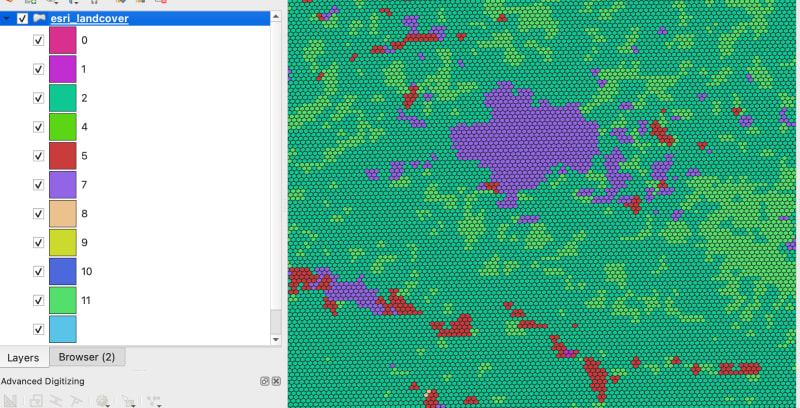Click the magenta swatch for class 1
The height and width of the screenshot is (408, 800).
point(62,70)
